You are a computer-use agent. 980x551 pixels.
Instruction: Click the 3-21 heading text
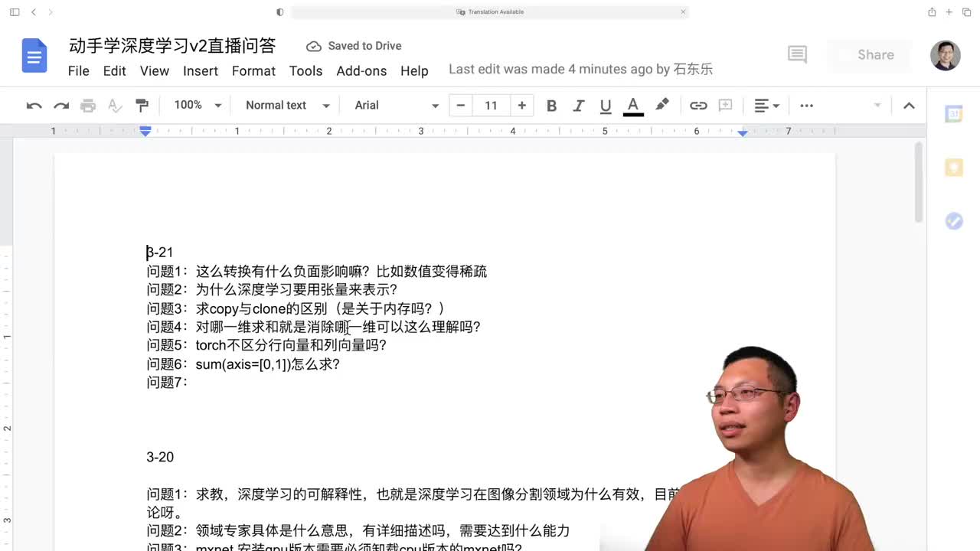(x=160, y=253)
